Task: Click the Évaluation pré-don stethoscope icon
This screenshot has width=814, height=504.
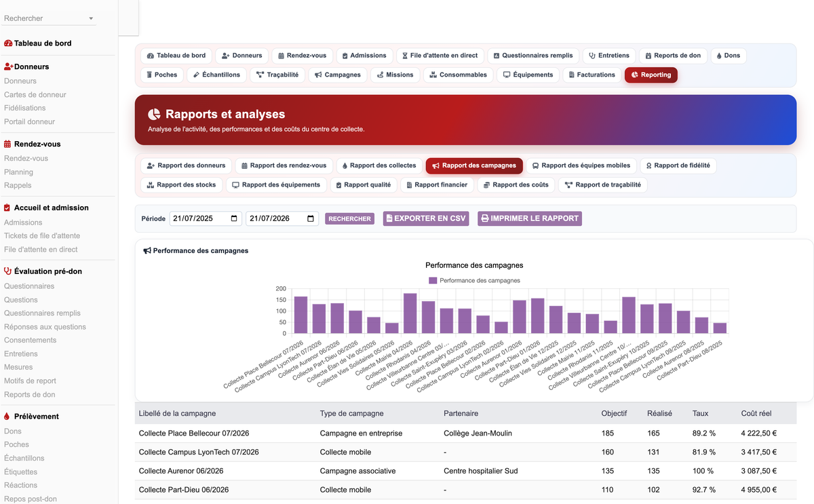Action: pos(8,271)
